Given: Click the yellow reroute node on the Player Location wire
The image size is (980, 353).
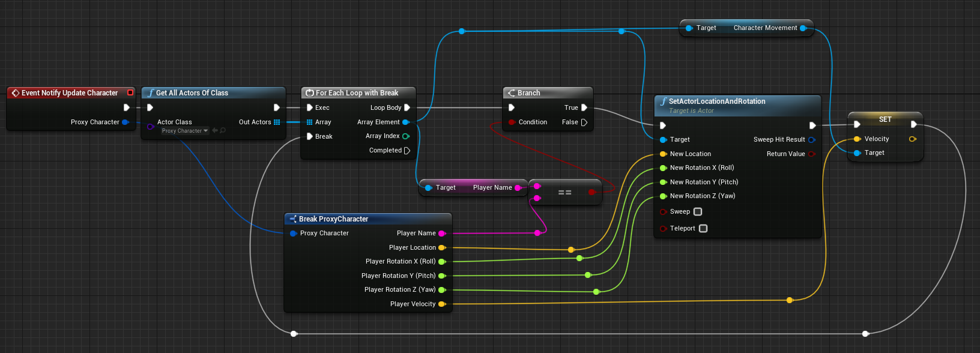Looking at the screenshot, I should pos(571,249).
